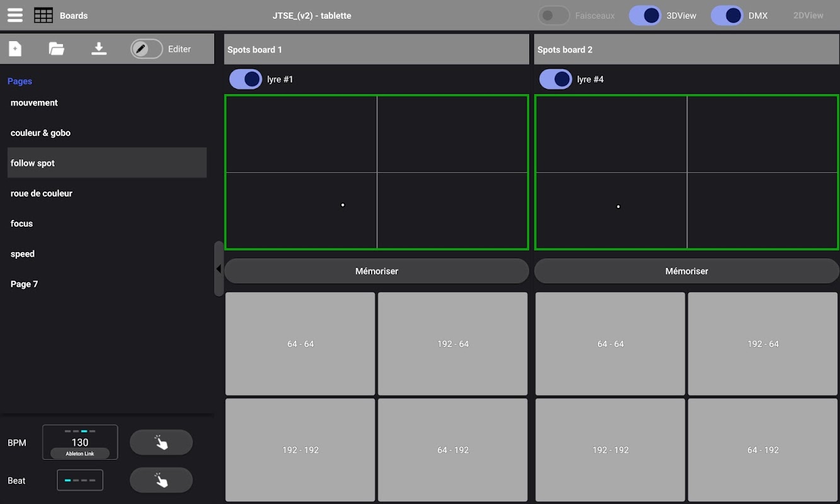Open the speed page
The width and height of the screenshot is (840, 504).
(107, 254)
